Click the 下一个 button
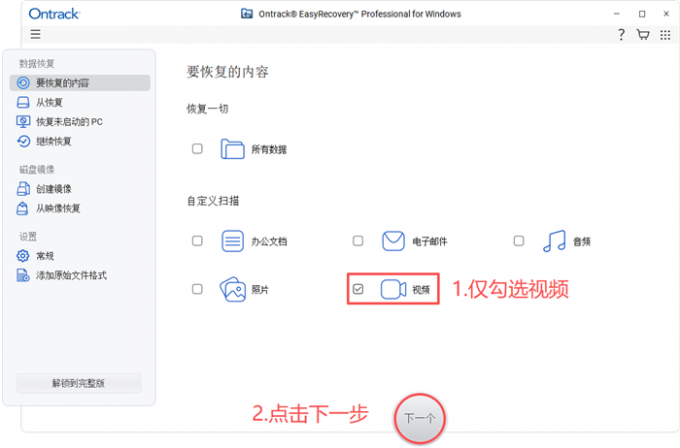Screen dimensions: 680x448 (419, 419)
